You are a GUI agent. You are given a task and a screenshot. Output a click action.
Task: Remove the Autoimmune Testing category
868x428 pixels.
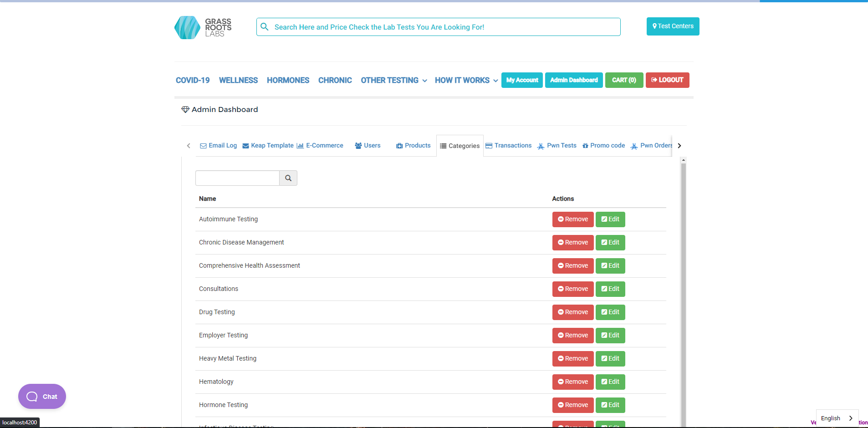coord(573,219)
